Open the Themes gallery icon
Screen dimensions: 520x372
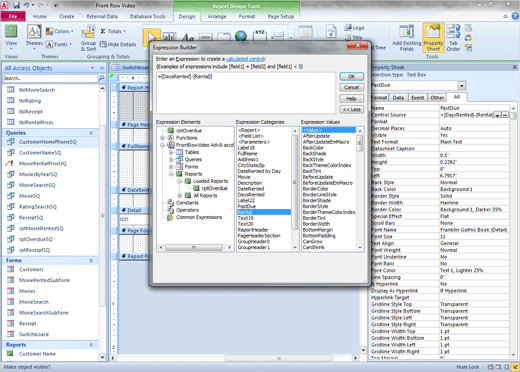tap(34, 32)
